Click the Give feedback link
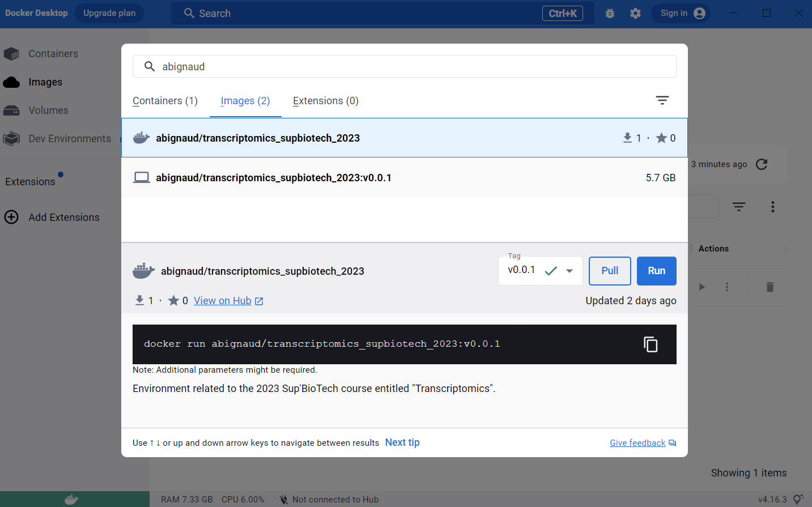812x507 pixels. coord(637,443)
